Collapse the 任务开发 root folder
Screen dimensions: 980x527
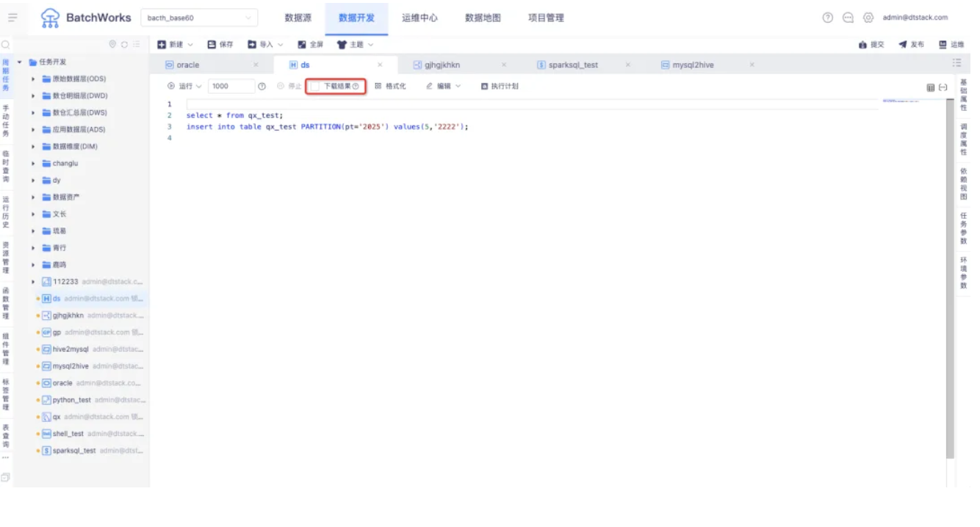[21, 62]
